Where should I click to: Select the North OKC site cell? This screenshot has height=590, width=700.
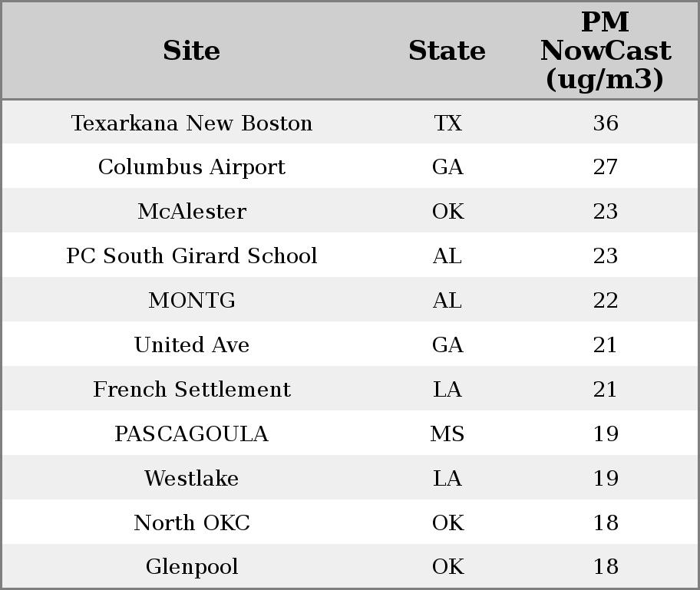[x=192, y=522]
